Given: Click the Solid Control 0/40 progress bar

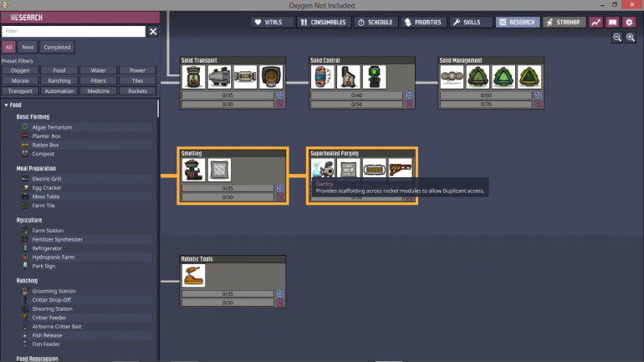Looking at the screenshot, I should click(x=356, y=95).
